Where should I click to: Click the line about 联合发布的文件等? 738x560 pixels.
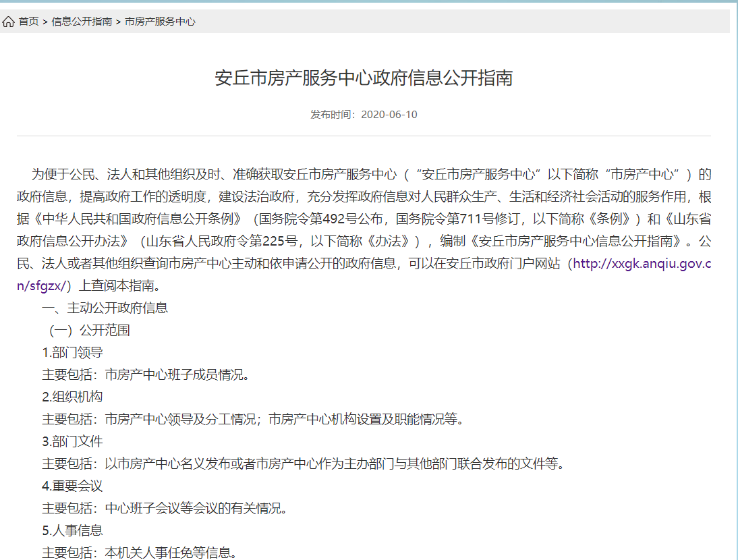click(304, 464)
